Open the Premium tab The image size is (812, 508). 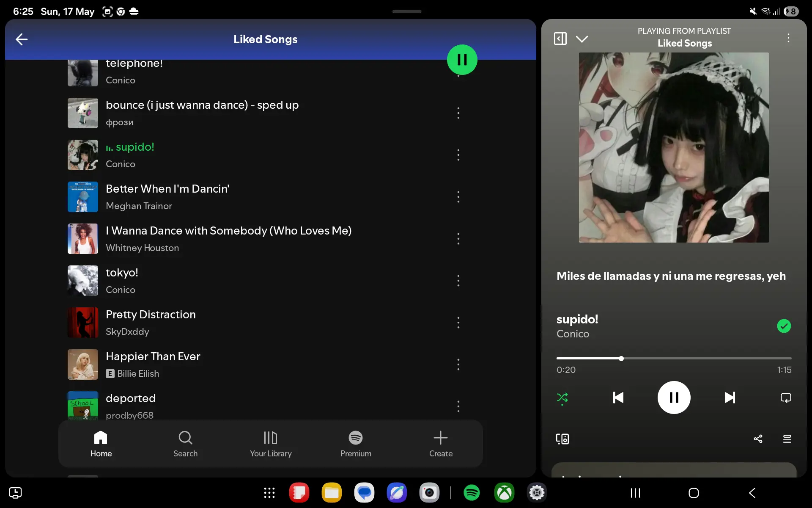[x=356, y=444]
